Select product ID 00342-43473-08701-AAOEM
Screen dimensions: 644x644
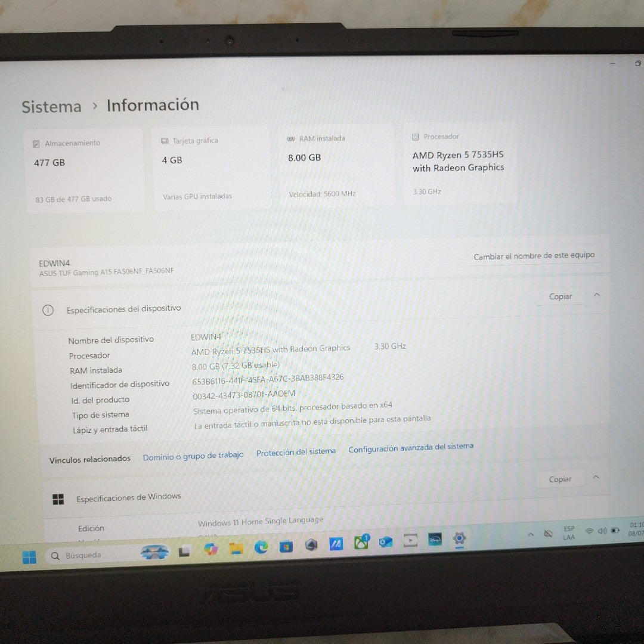tap(243, 395)
